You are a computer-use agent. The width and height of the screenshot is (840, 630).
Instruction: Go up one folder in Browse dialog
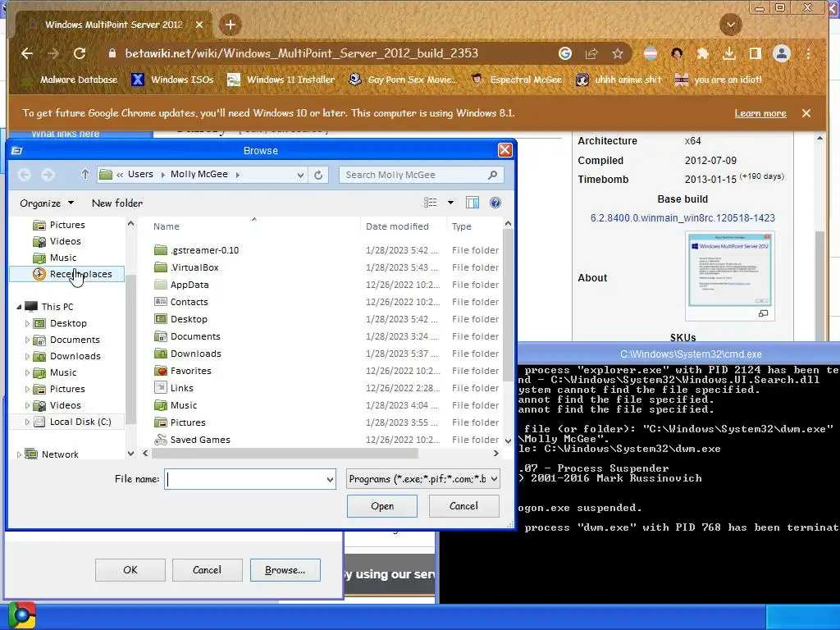click(x=84, y=174)
